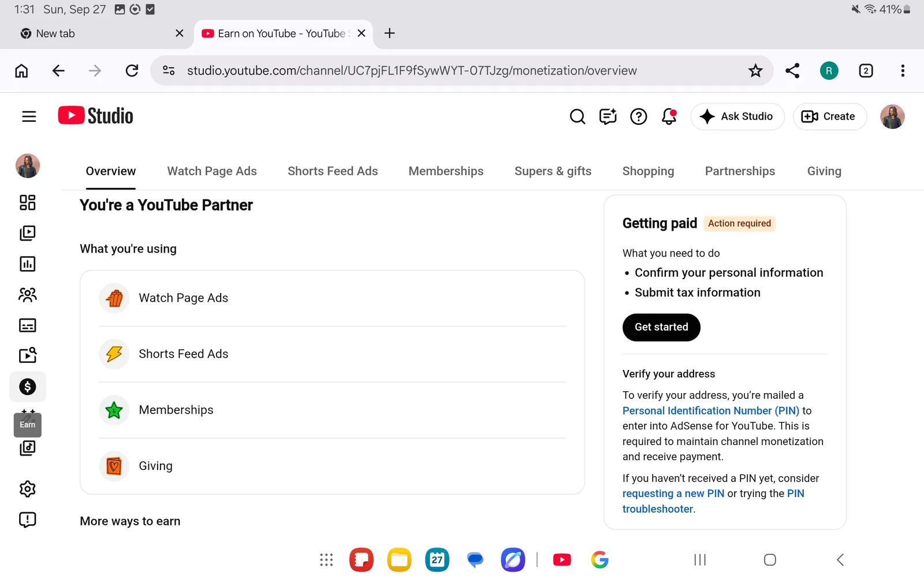The width and height of the screenshot is (924, 578).
Task: Navigate back in the browser
Action: pos(58,71)
